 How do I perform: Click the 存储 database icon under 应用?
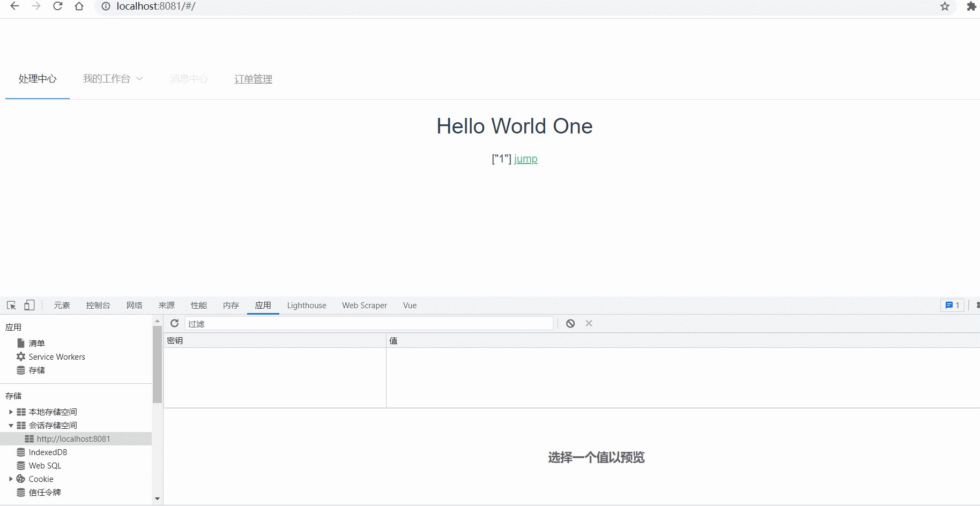21,370
